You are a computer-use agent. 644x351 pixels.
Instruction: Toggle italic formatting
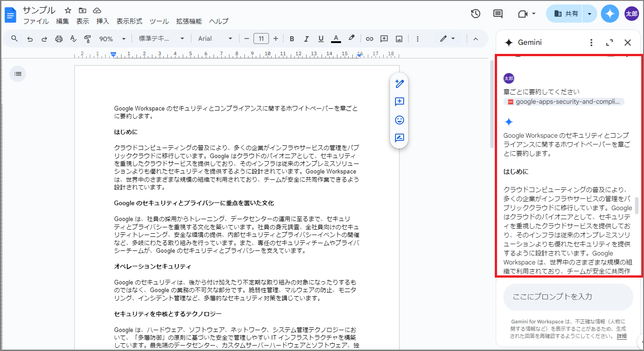point(307,38)
